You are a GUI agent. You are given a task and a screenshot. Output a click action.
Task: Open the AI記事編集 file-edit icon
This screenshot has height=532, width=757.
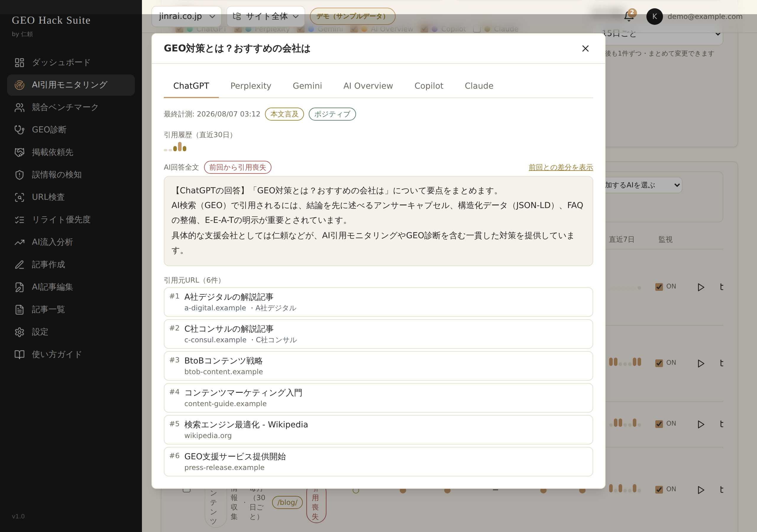point(20,287)
